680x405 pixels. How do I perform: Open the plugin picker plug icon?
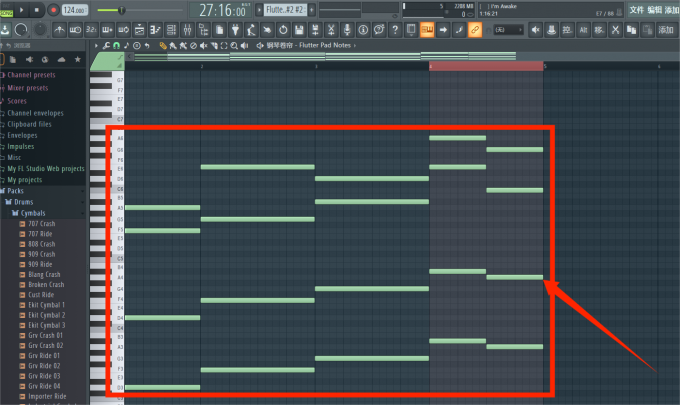pyautogui.click(x=235, y=30)
